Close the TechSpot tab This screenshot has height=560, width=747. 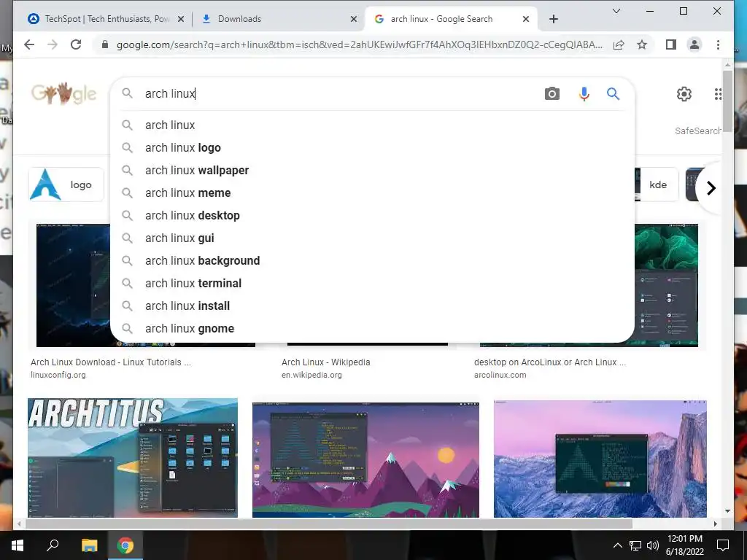click(181, 19)
